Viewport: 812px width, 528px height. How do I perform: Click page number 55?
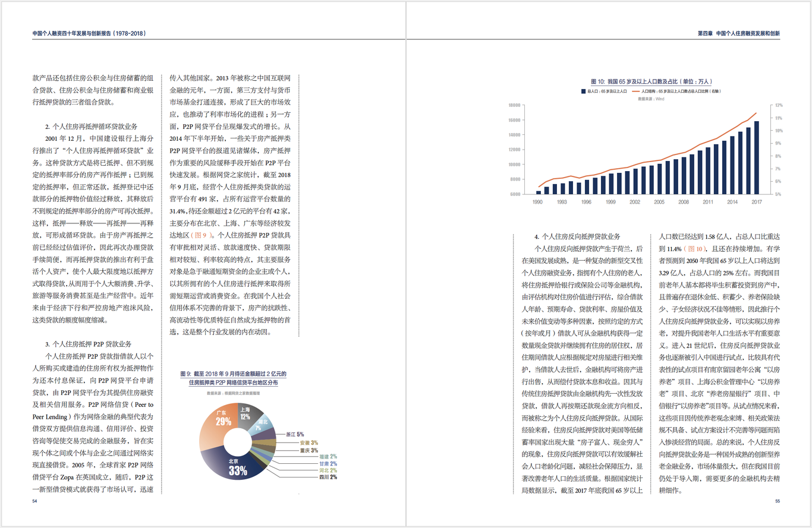(x=777, y=501)
